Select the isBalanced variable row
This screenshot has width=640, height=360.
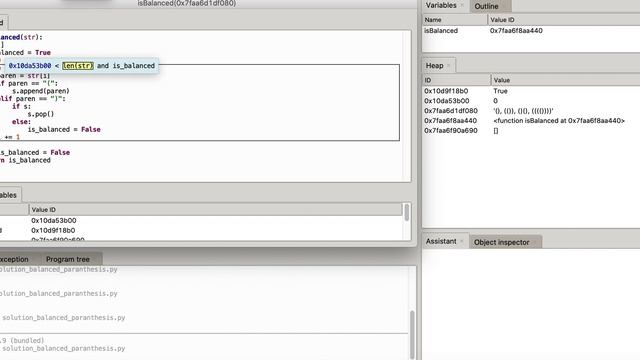point(531,31)
